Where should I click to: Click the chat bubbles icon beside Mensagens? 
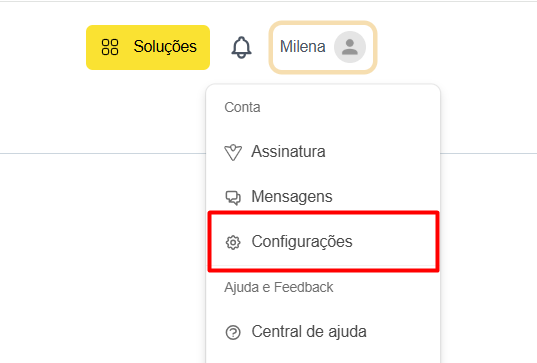tap(233, 197)
